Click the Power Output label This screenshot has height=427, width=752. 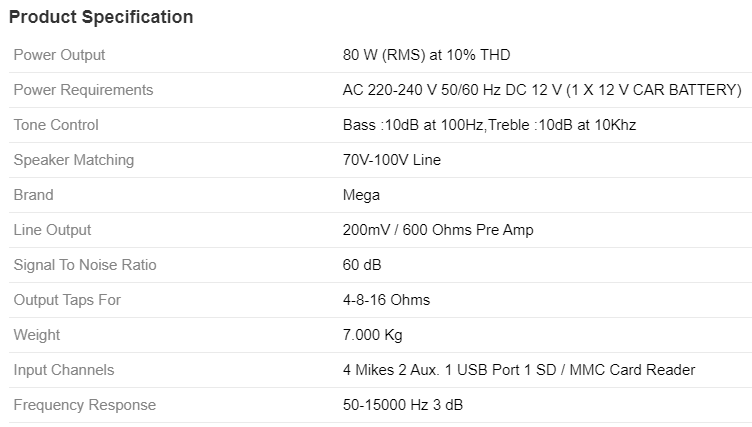59,55
